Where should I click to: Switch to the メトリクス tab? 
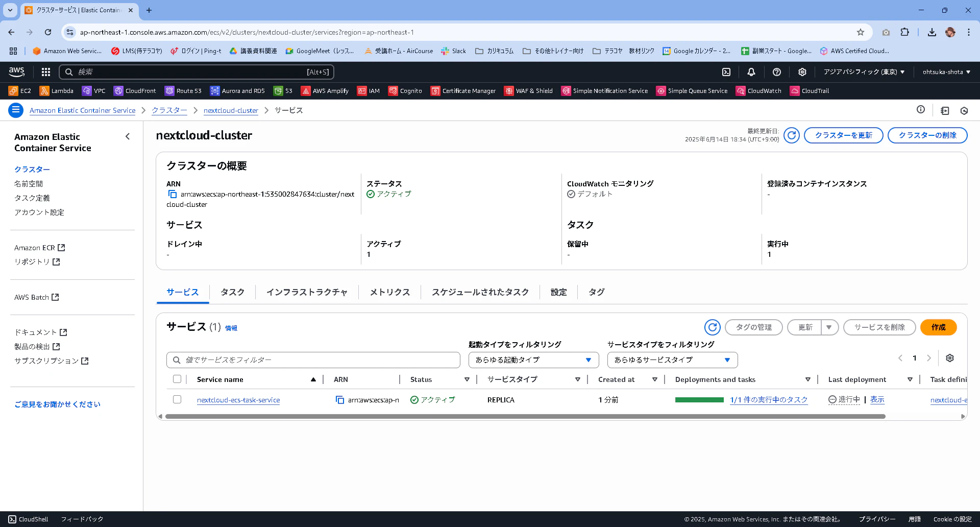[x=390, y=292]
